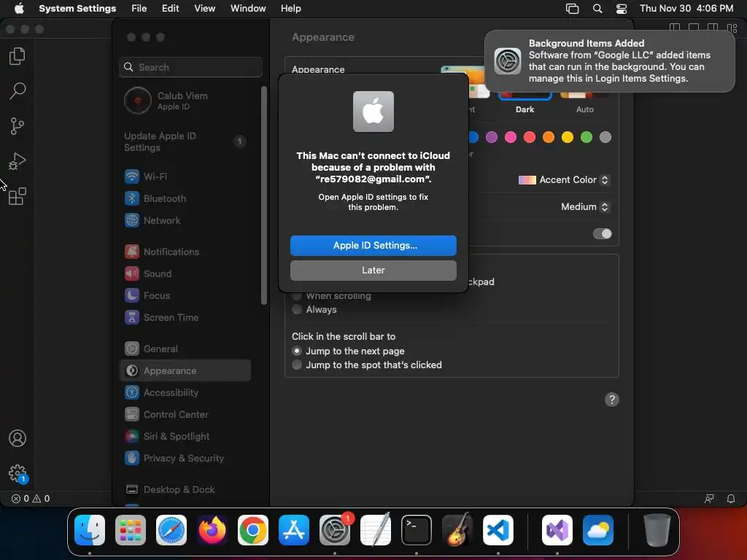The height and width of the screenshot is (560, 747).
Task: Toggle the switch below Medium dropdown
Action: pos(602,234)
